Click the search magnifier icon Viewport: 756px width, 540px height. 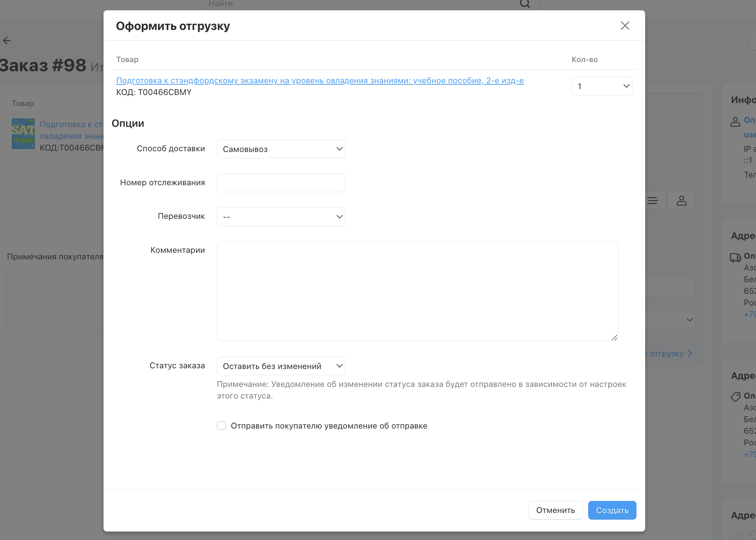525,4
